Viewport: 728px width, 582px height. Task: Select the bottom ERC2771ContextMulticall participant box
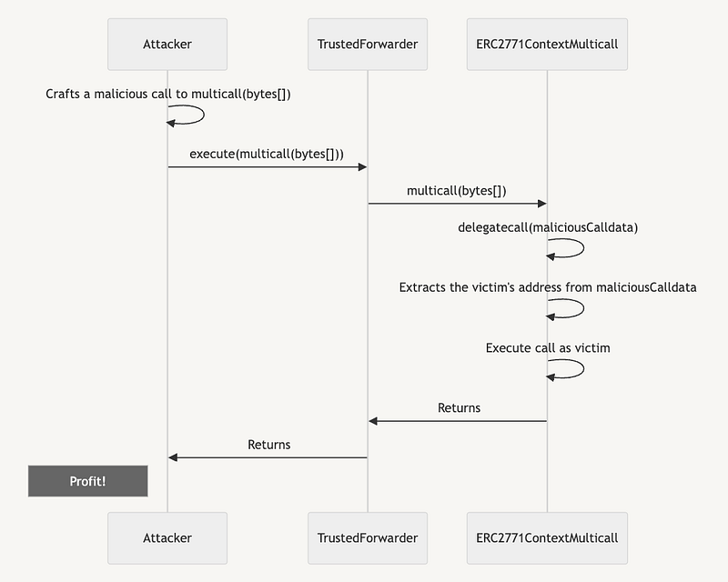547,537
